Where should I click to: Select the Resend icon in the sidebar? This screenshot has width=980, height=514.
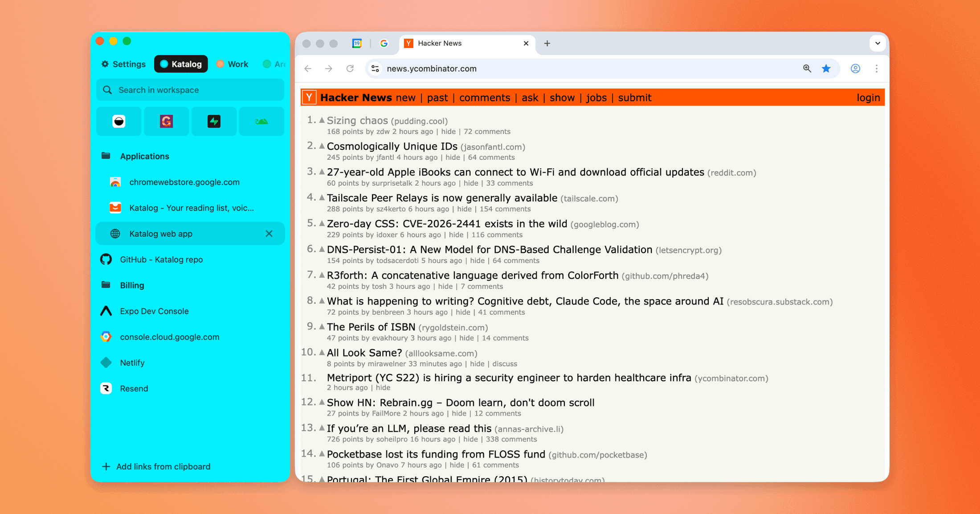coord(106,388)
